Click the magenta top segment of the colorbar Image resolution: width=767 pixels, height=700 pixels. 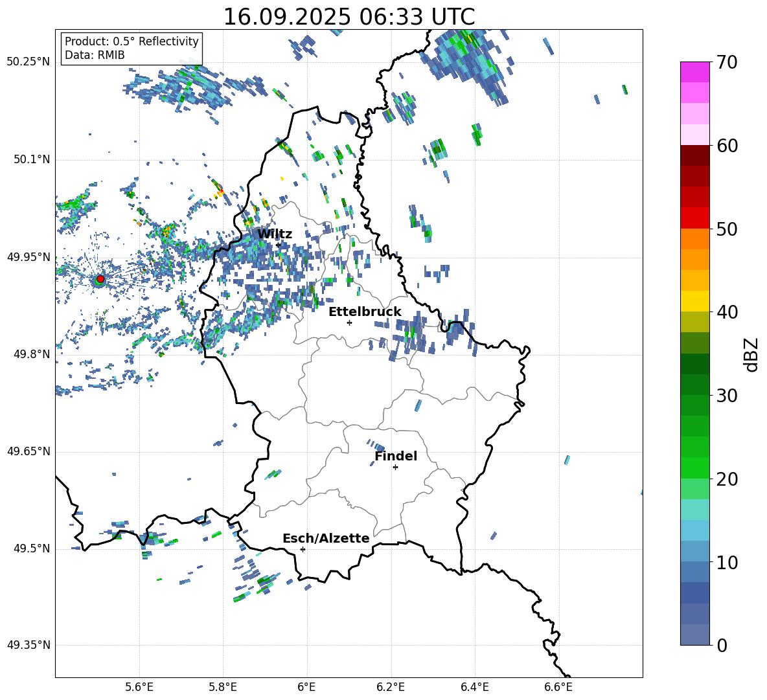[x=694, y=72]
